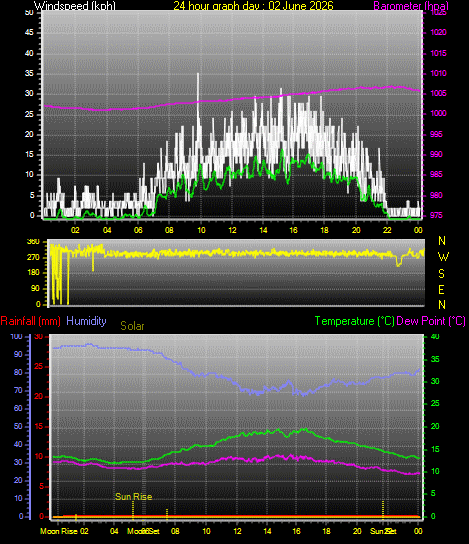The image size is (469, 544).
Task: Click the "Barometer (hpa)" axis title
Action: (x=411, y=6)
